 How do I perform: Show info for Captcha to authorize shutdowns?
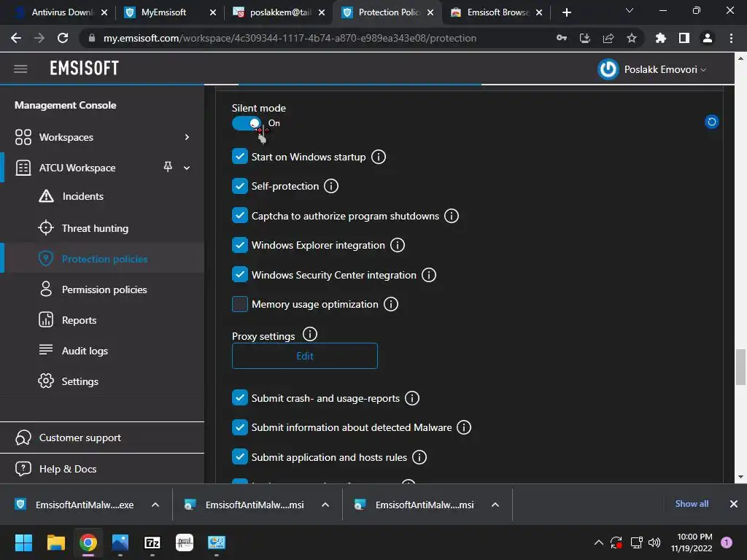pyautogui.click(x=451, y=216)
